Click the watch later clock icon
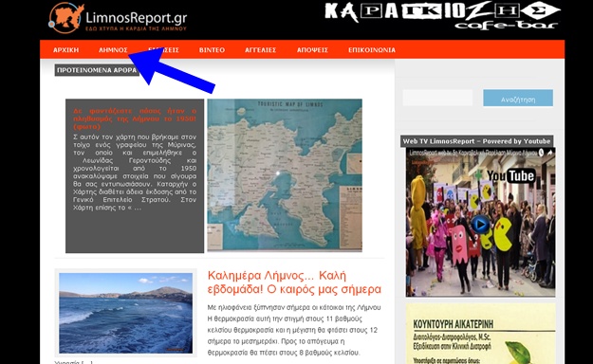 click(x=541, y=153)
